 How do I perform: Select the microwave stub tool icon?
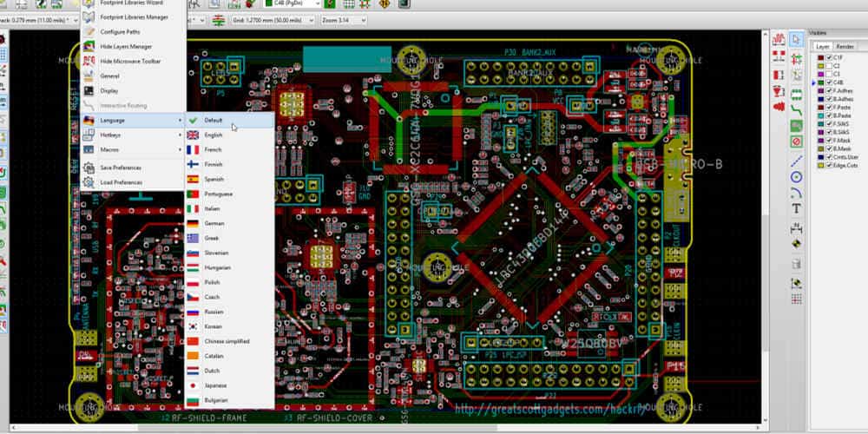point(779,74)
